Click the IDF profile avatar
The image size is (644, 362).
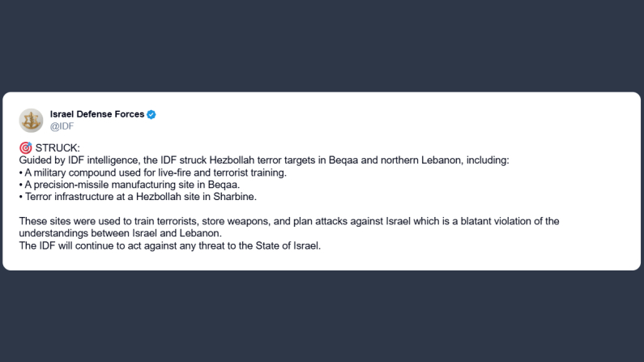32,120
